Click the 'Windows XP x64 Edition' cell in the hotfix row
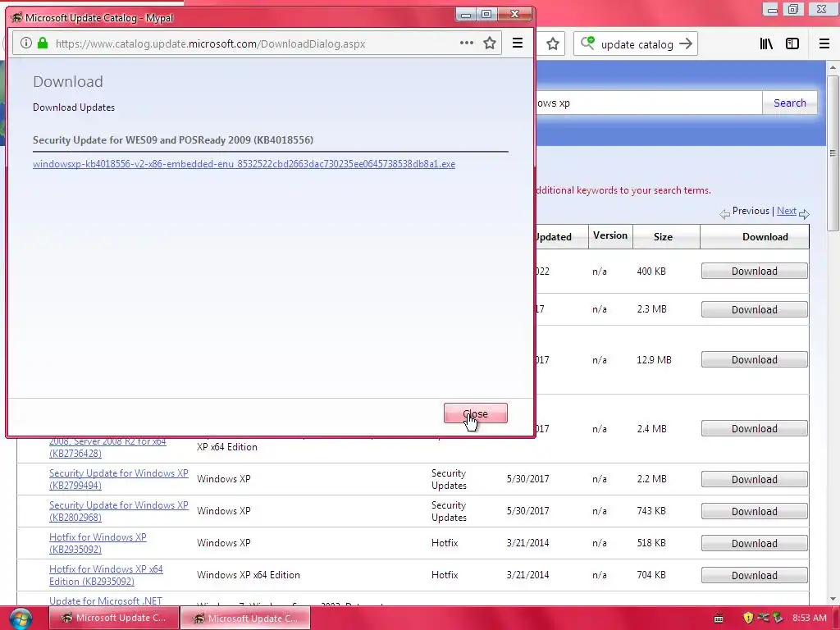Viewport: 840px width, 630px height. coord(248,575)
